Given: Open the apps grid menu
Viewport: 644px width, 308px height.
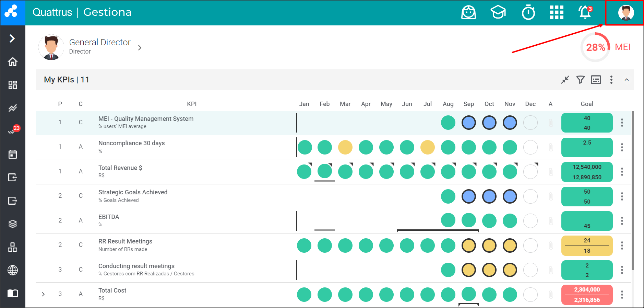Looking at the screenshot, I should pyautogui.click(x=557, y=12).
